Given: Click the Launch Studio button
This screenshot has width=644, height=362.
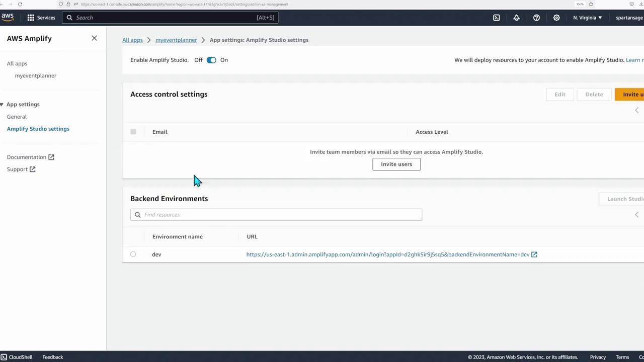Looking at the screenshot, I should tap(622, 199).
